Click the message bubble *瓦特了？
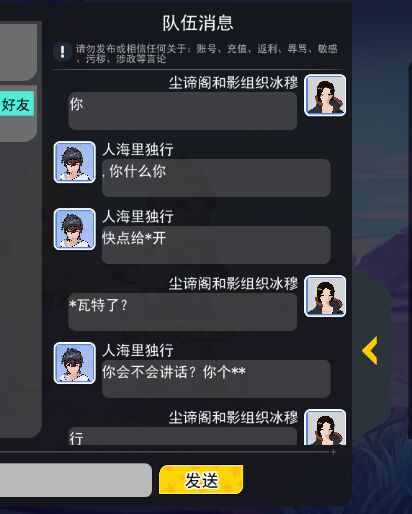 coord(183,312)
